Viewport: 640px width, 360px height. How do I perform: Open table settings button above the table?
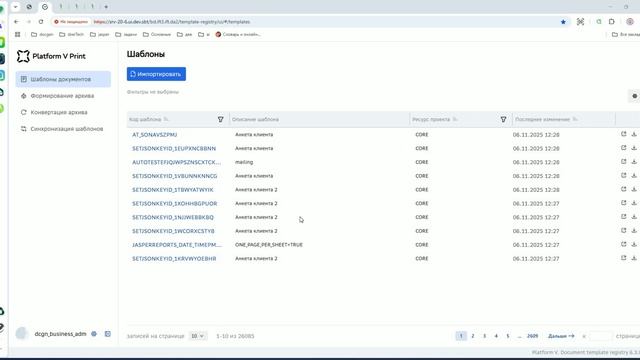point(634,96)
